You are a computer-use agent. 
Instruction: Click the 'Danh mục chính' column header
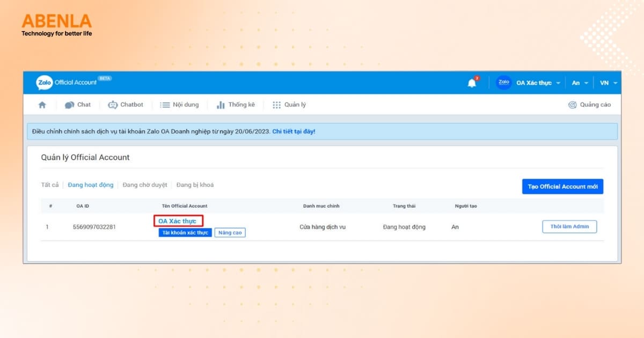tap(321, 206)
